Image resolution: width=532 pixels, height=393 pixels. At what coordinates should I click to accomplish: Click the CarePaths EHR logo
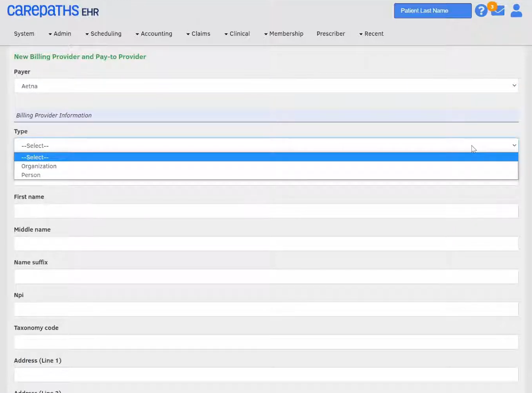tap(53, 11)
